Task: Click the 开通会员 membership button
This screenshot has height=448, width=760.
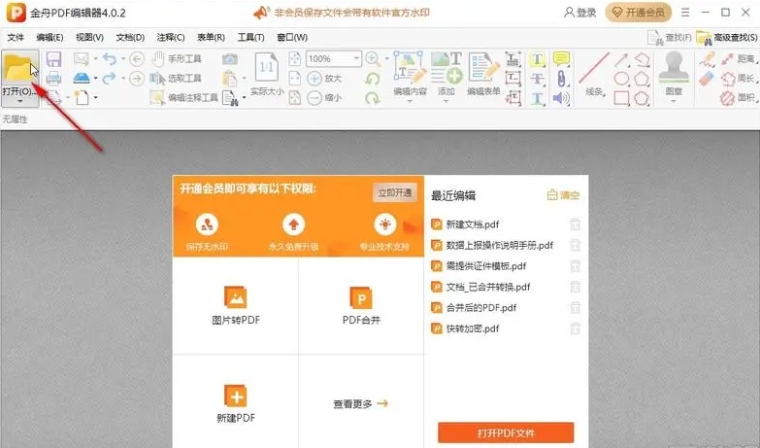Action: (638, 13)
